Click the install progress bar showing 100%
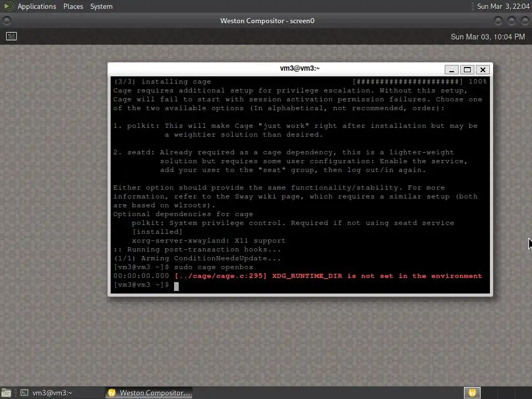This screenshot has height=399, width=532. tap(420, 82)
